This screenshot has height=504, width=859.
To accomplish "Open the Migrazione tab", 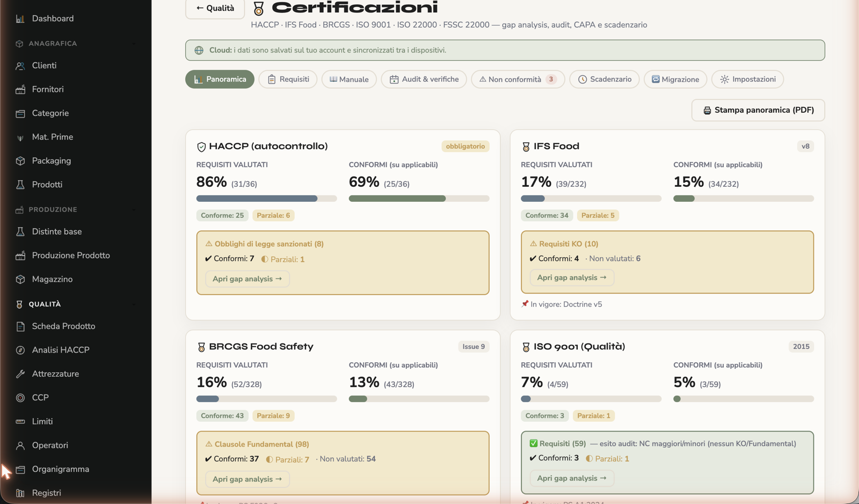I will coord(675,79).
